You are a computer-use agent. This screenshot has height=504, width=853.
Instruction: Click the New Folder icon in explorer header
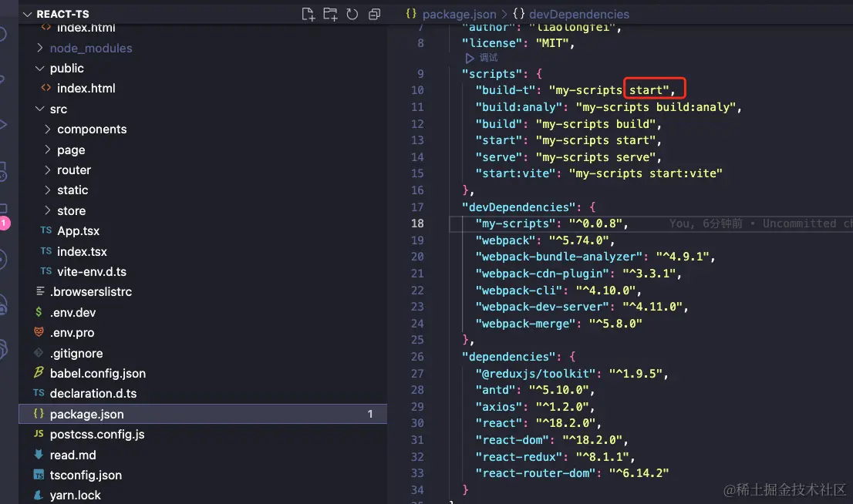click(x=330, y=14)
